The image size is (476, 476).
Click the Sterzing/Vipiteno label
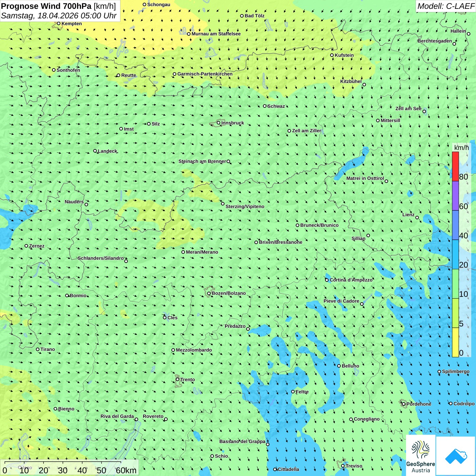(245, 206)
